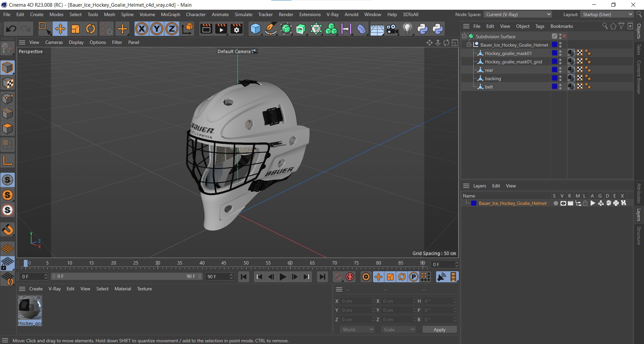Toggle layer View eye for Helmet layer
The width and height of the screenshot is (644, 344).
coord(563,203)
